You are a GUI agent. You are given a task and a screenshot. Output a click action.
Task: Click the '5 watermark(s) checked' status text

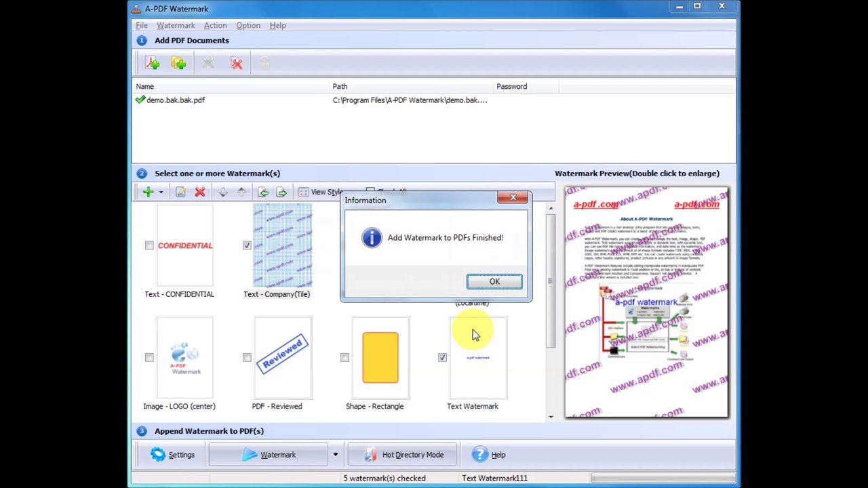tap(384, 478)
